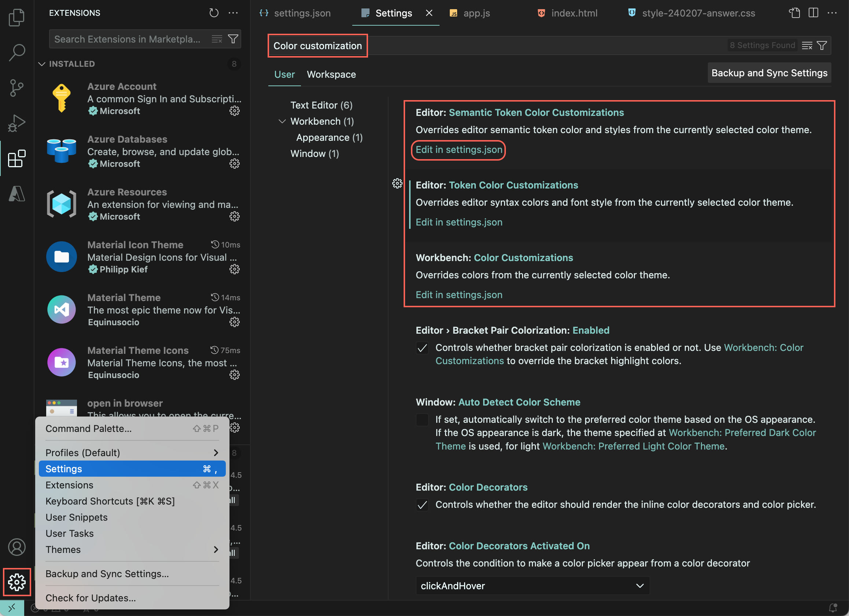Open the Search view in the activity bar
This screenshot has width=849, height=616.
[x=16, y=52]
